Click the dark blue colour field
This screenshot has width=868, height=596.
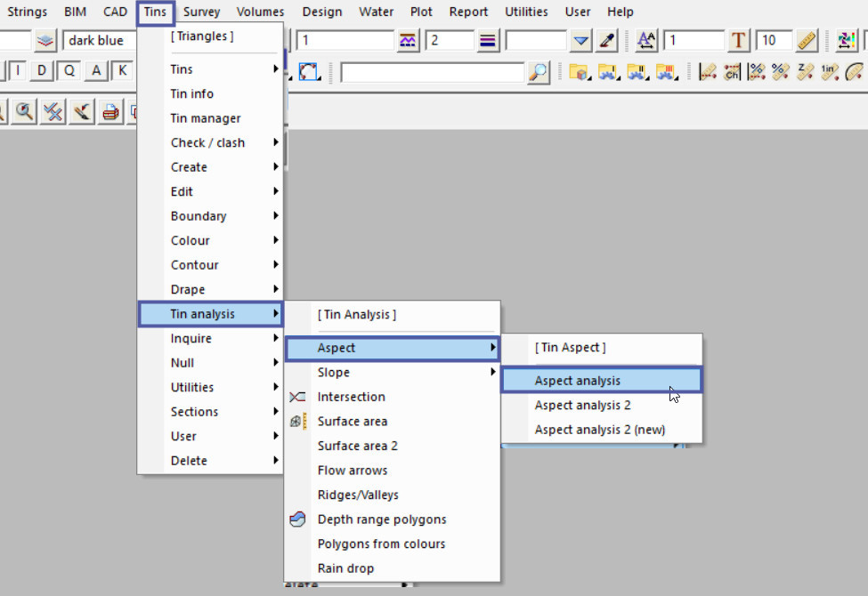click(101, 40)
